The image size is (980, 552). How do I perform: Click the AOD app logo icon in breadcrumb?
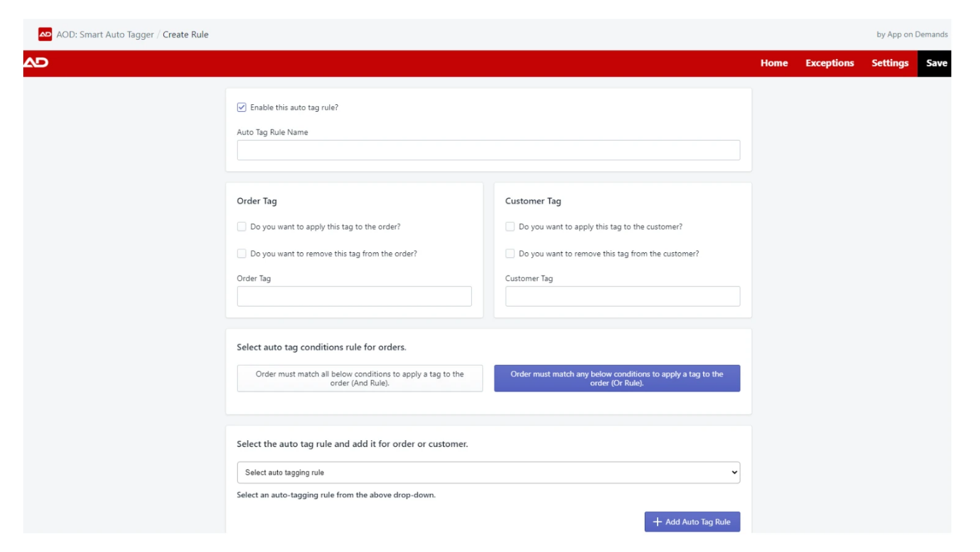point(45,34)
